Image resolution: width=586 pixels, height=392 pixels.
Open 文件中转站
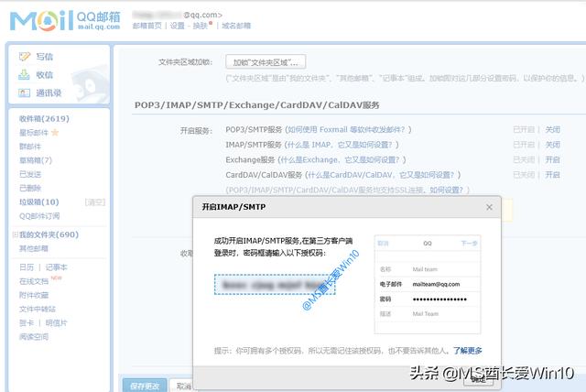point(38,309)
